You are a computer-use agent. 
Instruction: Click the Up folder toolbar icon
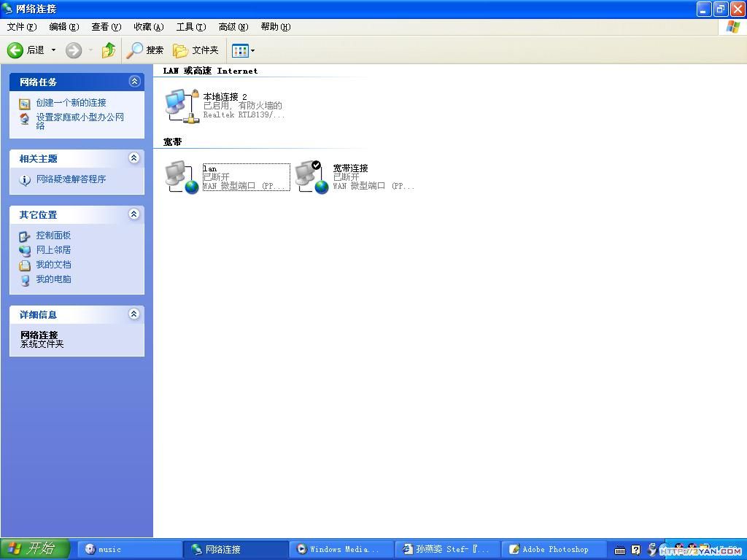(109, 50)
